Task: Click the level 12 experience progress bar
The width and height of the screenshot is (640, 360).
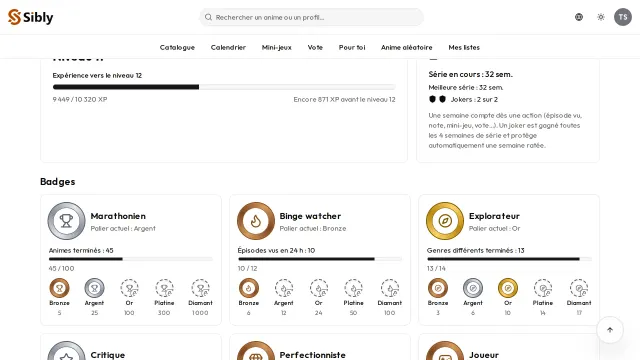Action: pyautogui.click(x=224, y=87)
